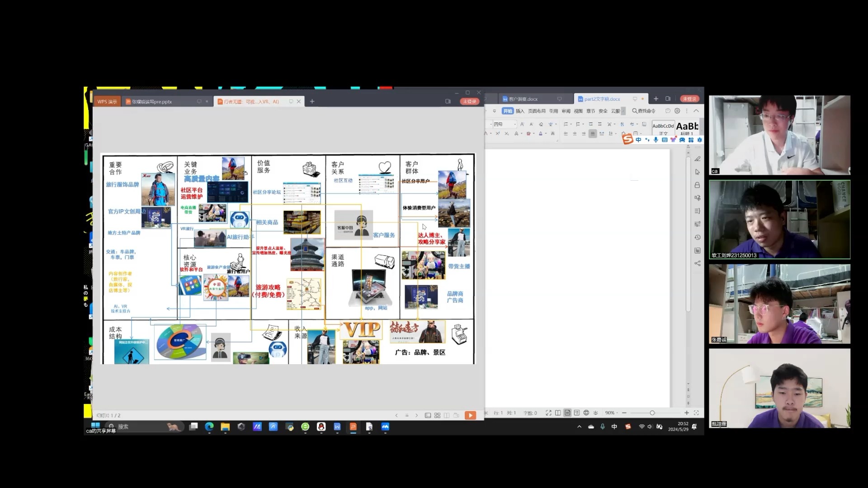Open the 视图 ribbon tab
This screenshot has width=868, height=488.
(578, 111)
